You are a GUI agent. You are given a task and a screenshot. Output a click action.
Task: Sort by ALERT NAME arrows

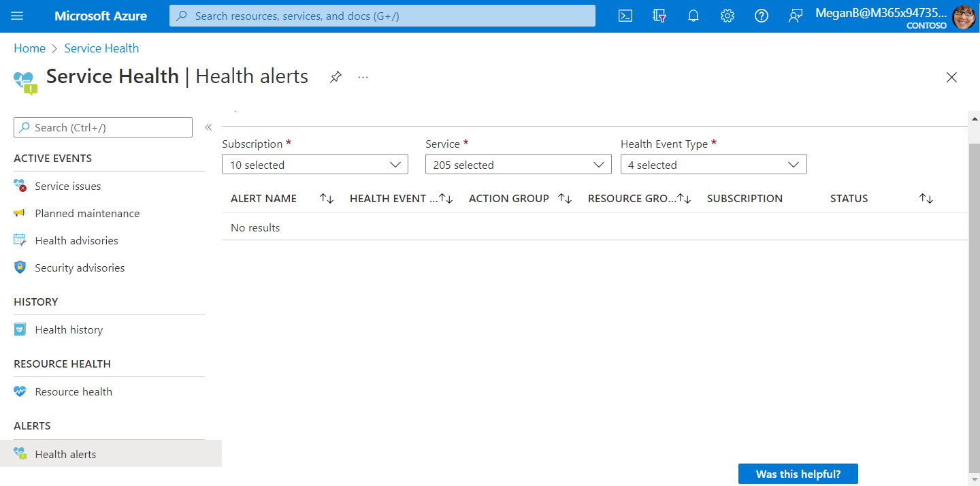point(327,199)
